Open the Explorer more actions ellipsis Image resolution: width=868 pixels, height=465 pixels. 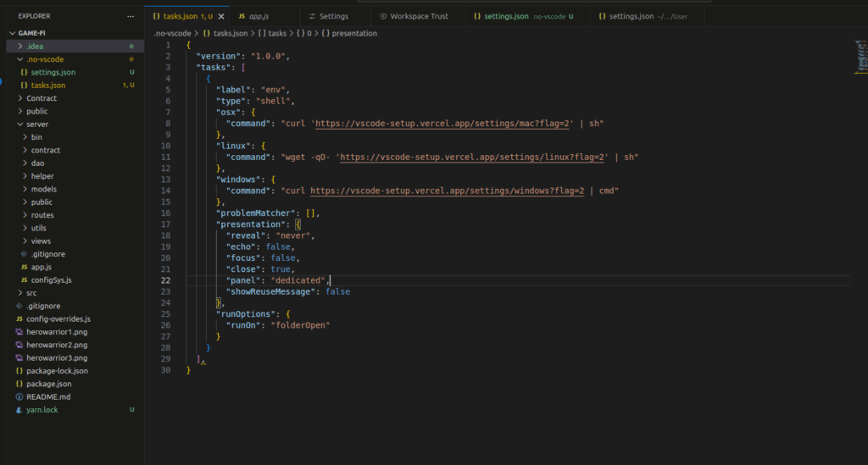pyautogui.click(x=130, y=16)
